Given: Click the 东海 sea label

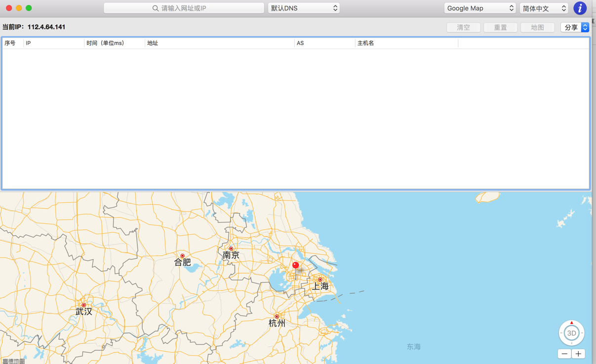Looking at the screenshot, I should click(414, 347).
